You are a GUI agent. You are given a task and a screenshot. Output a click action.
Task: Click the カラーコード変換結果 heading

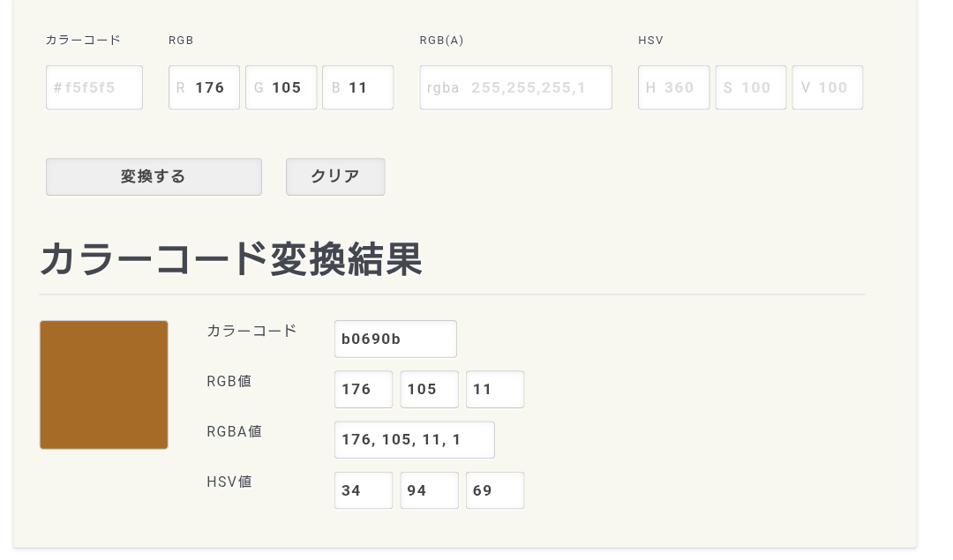pos(231,258)
